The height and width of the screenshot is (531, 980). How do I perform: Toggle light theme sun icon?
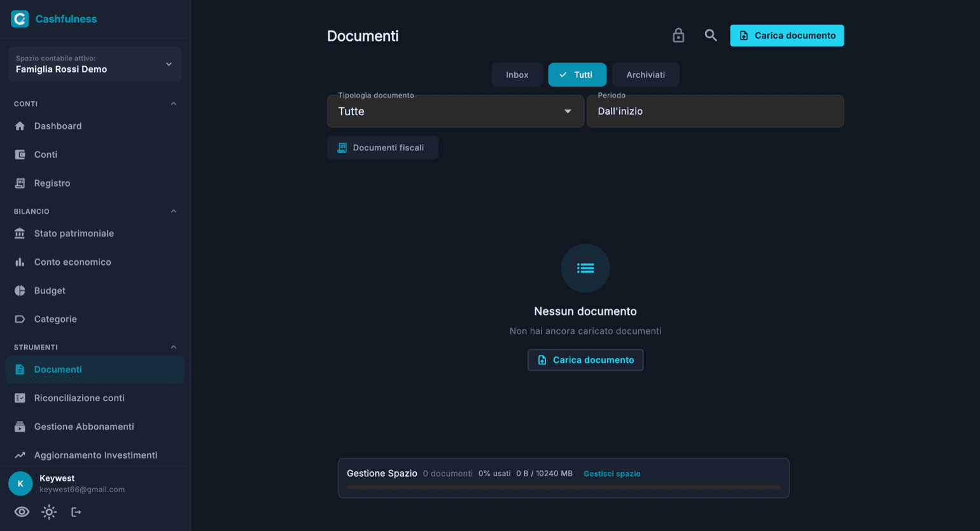(49, 512)
